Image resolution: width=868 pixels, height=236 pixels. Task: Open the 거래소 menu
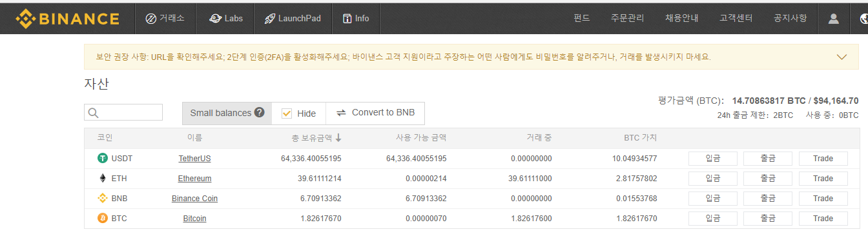[165, 19]
